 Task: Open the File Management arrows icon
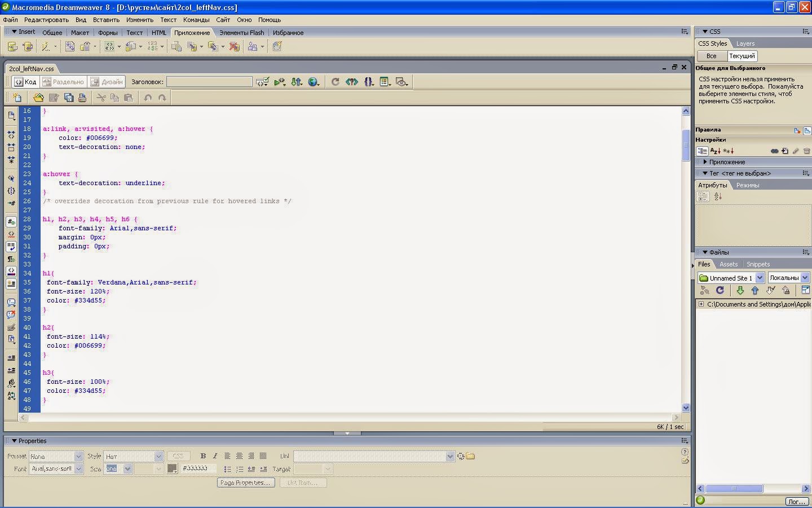point(297,82)
